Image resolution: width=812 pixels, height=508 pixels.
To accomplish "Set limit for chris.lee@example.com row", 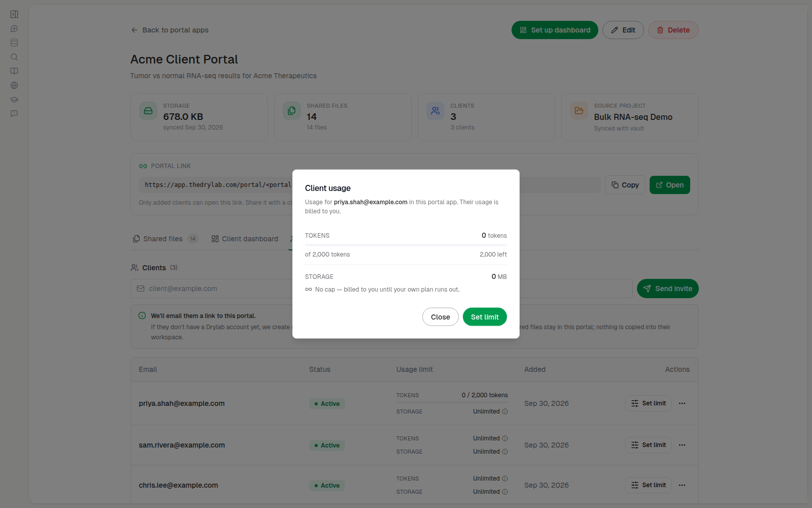I will point(649,485).
